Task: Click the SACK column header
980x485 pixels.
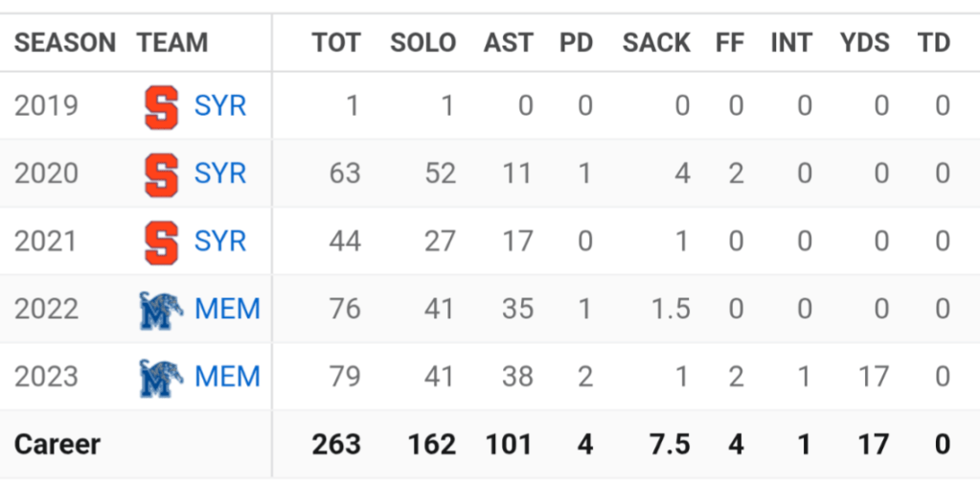Action: pos(656,43)
